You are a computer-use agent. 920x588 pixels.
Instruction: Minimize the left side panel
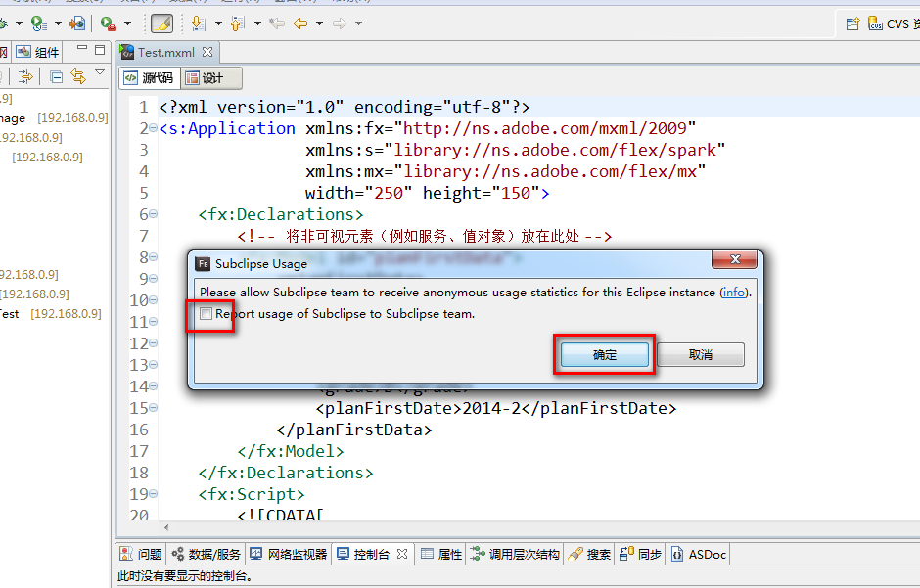pyautogui.click(x=82, y=48)
